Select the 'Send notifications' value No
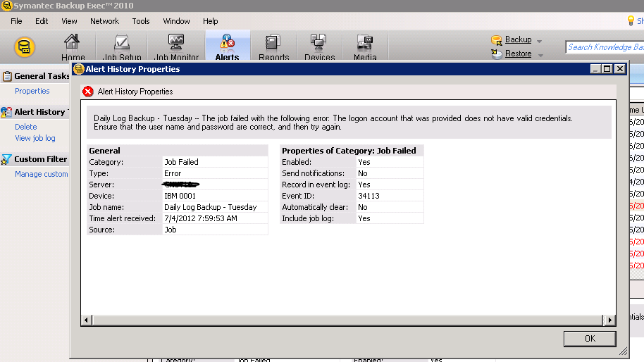 click(363, 173)
